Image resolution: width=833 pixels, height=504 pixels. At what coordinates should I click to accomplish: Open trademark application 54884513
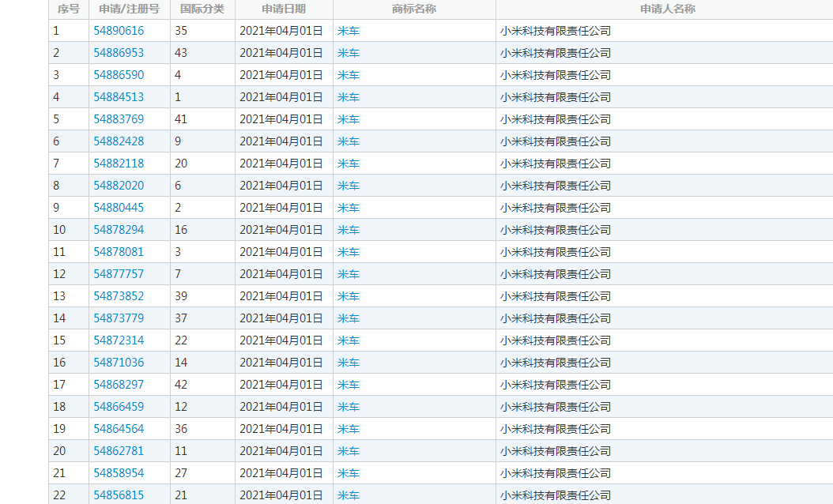[119, 97]
